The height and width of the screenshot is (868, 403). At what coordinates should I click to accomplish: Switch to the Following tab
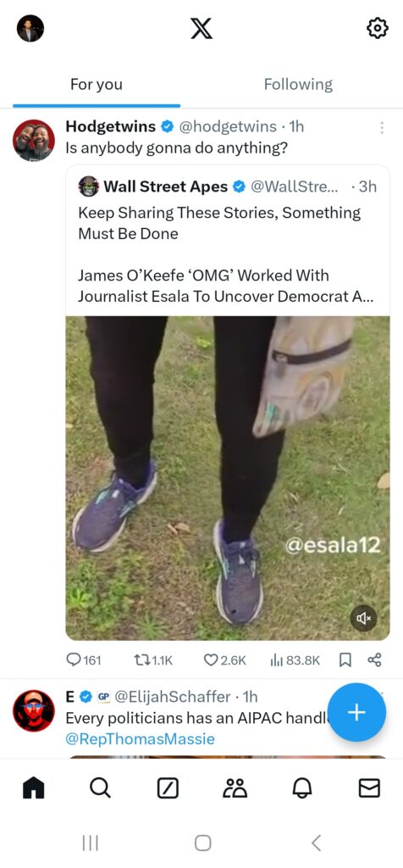(298, 85)
